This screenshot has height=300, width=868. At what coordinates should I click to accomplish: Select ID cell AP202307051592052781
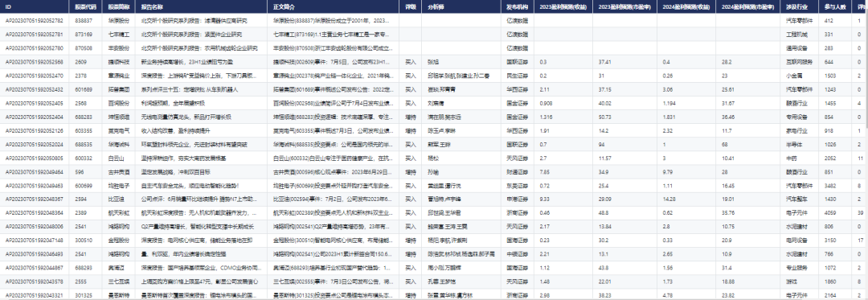click(35, 35)
